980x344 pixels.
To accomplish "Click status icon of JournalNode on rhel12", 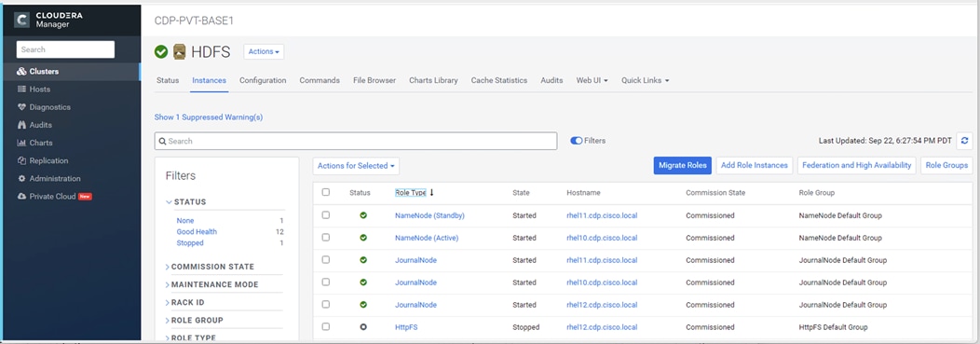I will 363,305.
